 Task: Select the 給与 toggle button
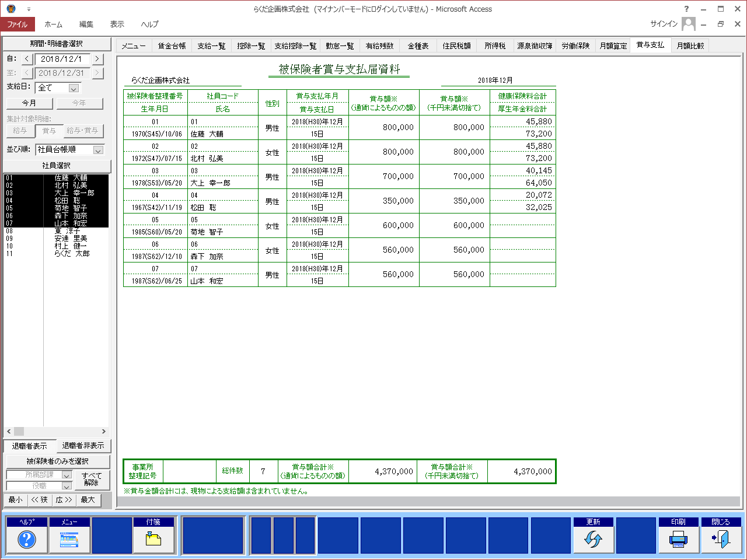pyautogui.click(x=20, y=131)
